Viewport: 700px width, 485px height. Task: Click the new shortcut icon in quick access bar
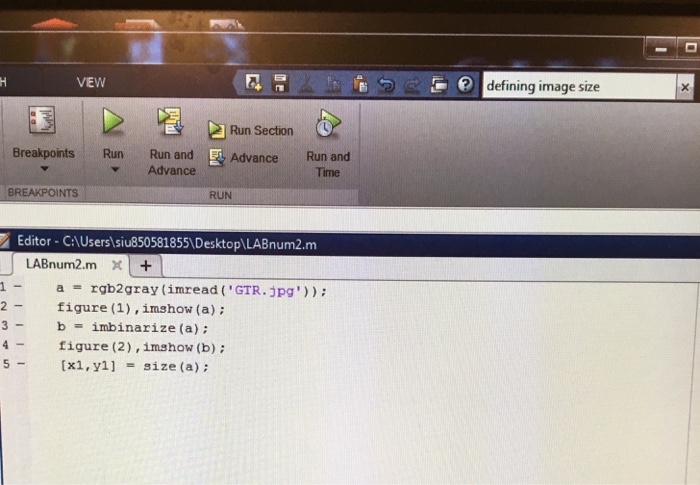tap(253, 83)
